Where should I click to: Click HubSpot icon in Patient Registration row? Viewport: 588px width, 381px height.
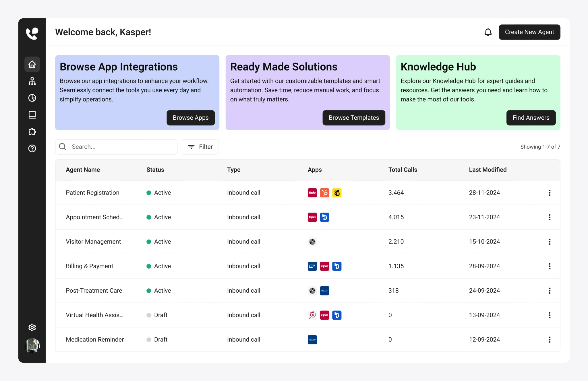324,193
